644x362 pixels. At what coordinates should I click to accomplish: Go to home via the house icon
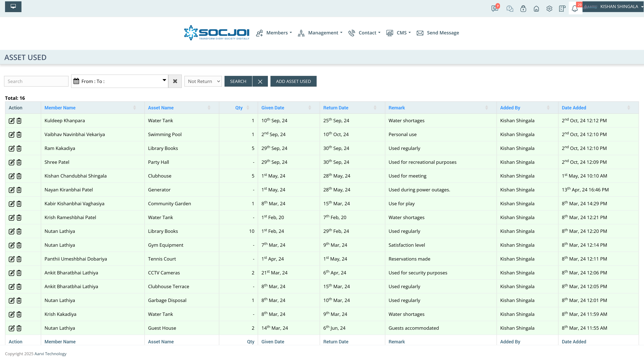[x=536, y=9]
